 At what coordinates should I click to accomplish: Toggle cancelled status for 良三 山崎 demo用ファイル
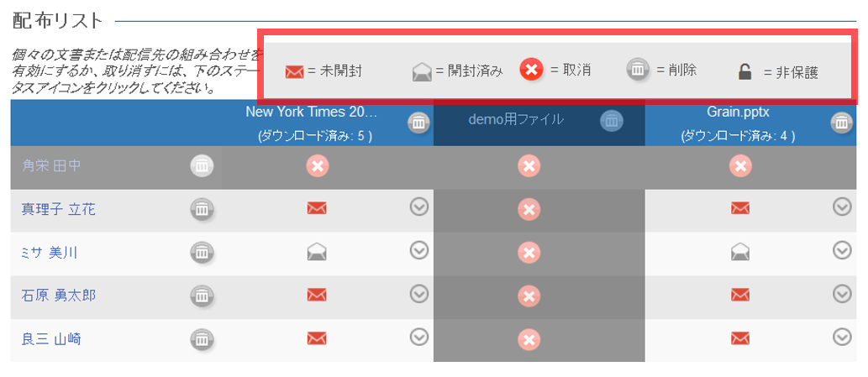(x=528, y=339)
